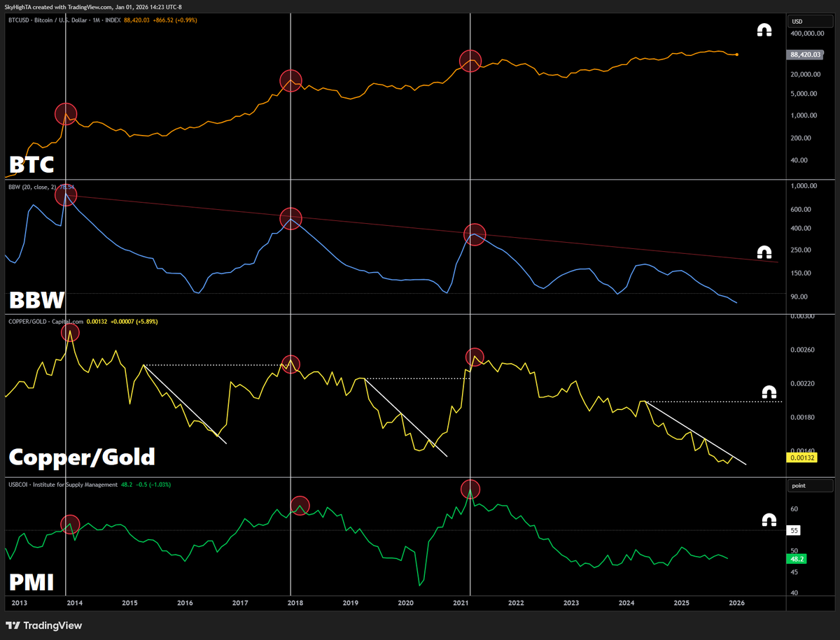Click the green 48.2 PMI value label
The height and width of the screenshot is (640, 840).
coord(797,560)
